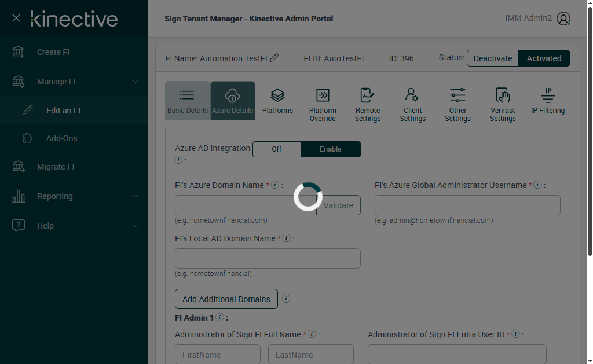Open the user profile avatar icon
The height and width of the screenshot is (364, 593).
[x=563, y=19]
